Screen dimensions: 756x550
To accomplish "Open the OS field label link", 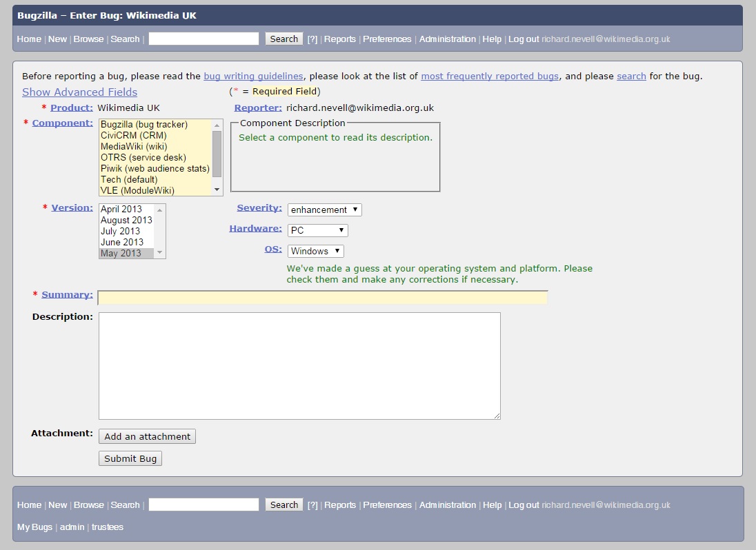I will [x=273, y=249].
